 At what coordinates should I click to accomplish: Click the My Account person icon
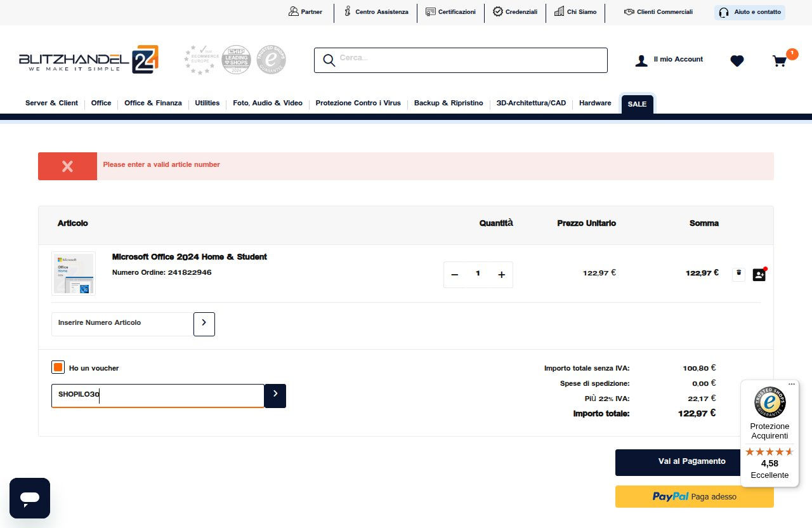point(641,60)
